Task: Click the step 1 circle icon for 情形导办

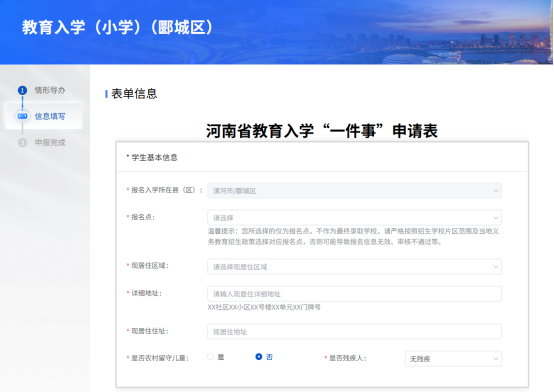Action: click(x=22, y=90)
